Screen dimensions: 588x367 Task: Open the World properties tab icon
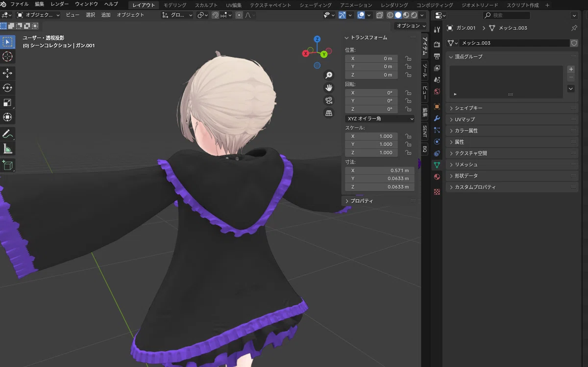click(x=437, y=91)
